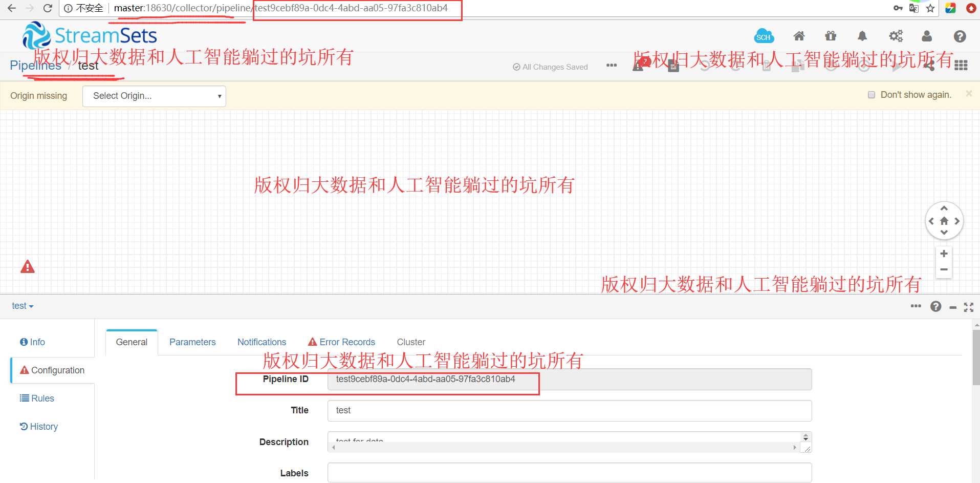Click the Labels input field
The width and height of the screenshot is (980, 483).
[570, 473]
